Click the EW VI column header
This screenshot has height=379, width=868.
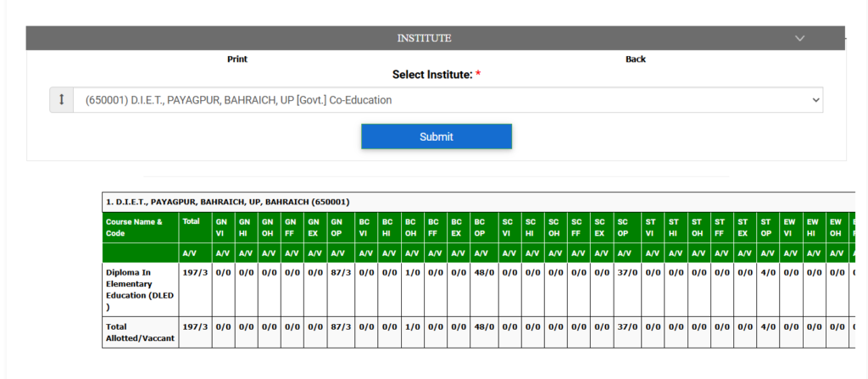(x=790, y=226)
